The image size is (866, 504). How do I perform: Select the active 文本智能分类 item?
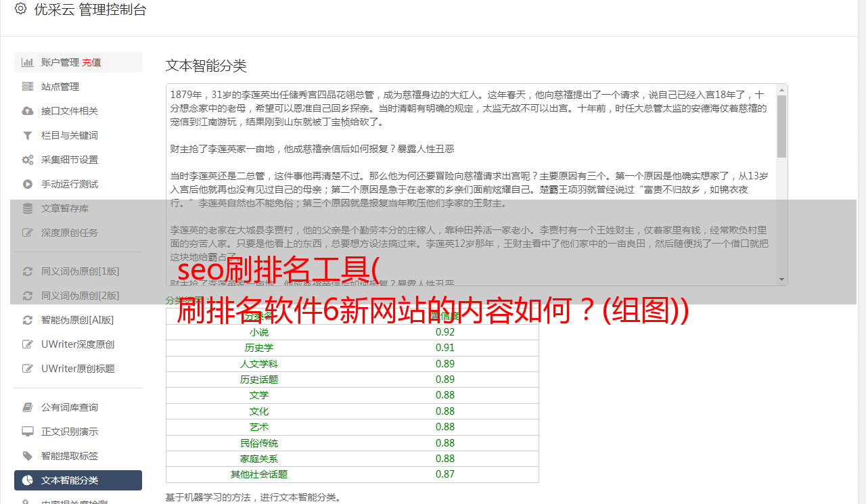78,480
